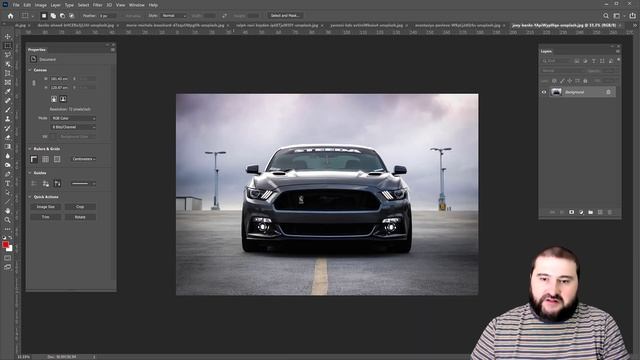The width and height of the screenshot is (640, 360).
Task: Select the Eyedropper tool
Action: pyautogui.click(x=7, y=91)
